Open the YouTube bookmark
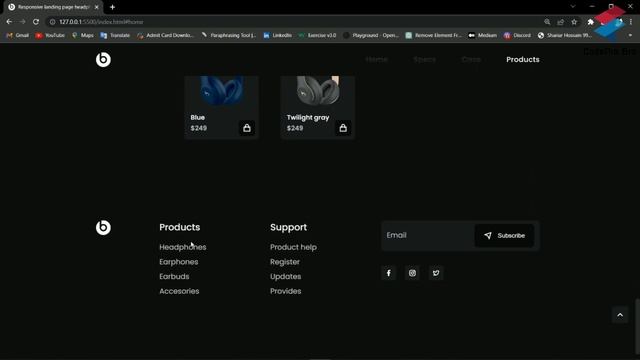The height and width of the screenshot is (360, 640). click(x=50, y=36)
